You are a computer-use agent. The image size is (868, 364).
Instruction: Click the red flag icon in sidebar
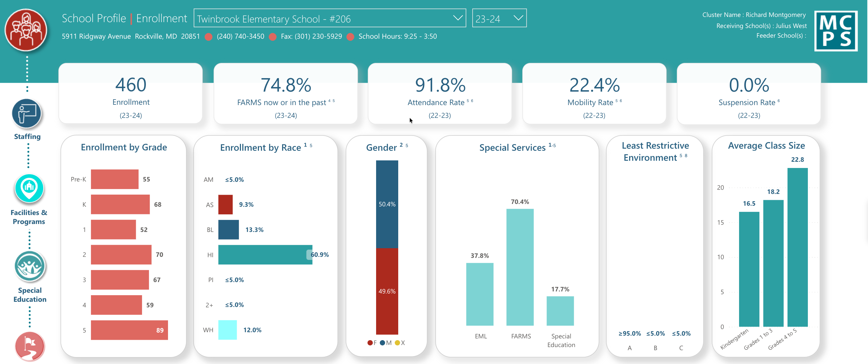pyautogui.click(x=30, y=346)
